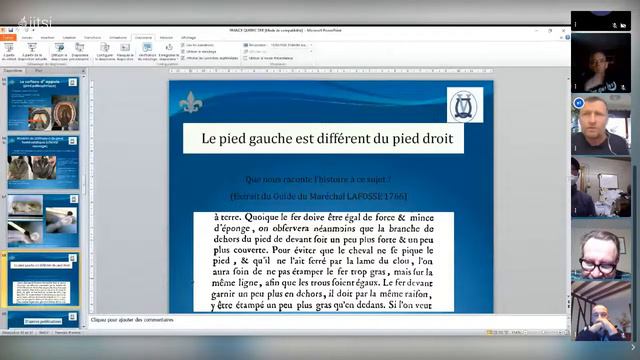This screenshot has height=360, width=640.
Task: Click Diffuser le diaporama ribbon icon
Action: 59,52
